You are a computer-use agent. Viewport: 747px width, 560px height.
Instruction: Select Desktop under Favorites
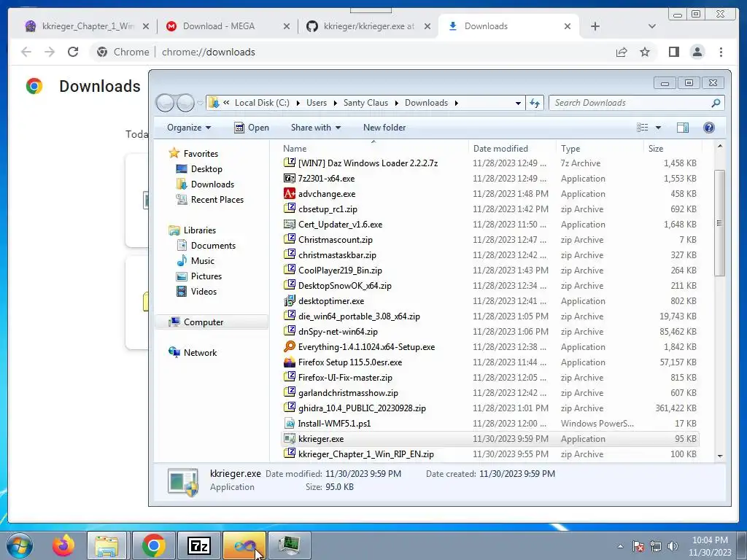pyautogui.click(x=206, y=169)
